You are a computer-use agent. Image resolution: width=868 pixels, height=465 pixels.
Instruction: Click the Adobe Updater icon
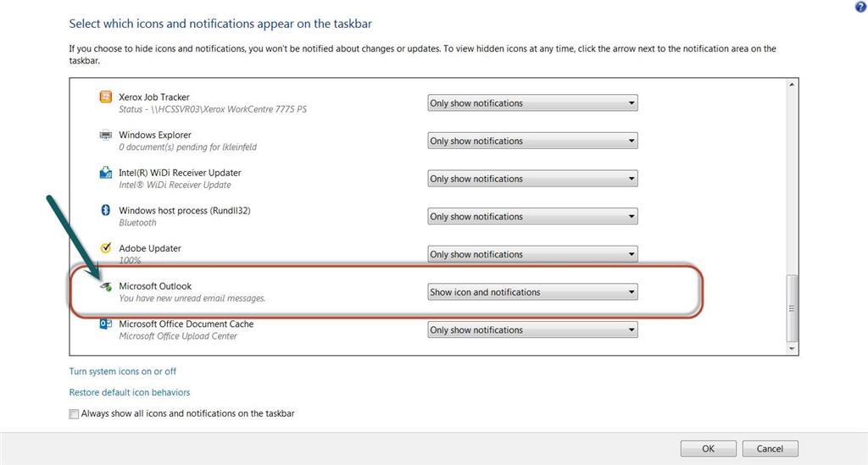[105, 247]
